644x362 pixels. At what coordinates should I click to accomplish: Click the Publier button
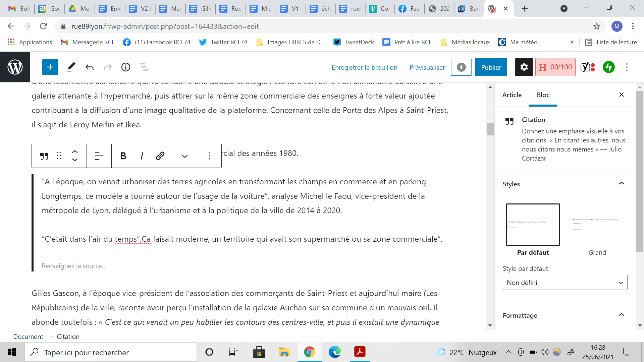[491, 67]
